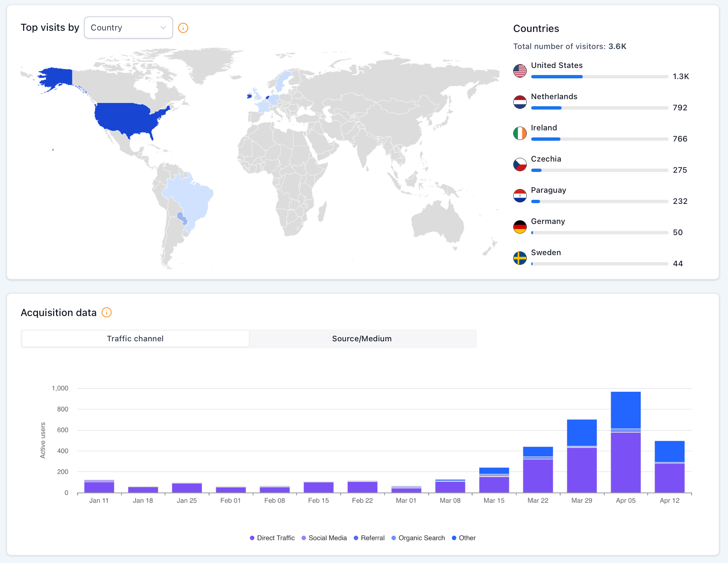
Task: Click the Germany flag icon
Action: point(520,227)
